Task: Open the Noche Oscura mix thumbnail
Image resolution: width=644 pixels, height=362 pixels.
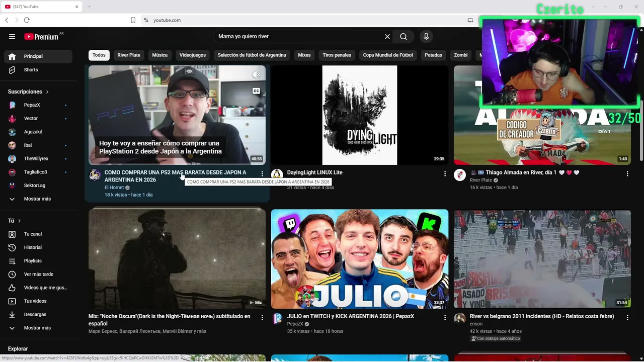Action: pyautogui.click(x=177, y=259)
